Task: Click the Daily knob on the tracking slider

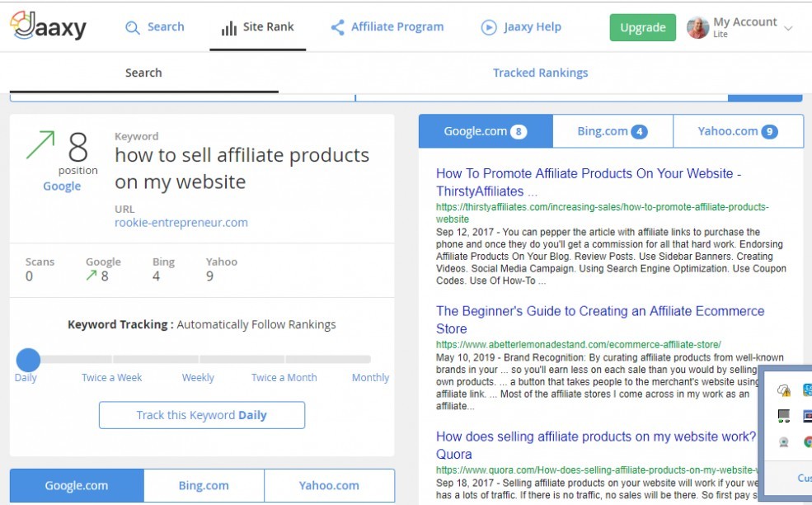Action: click(x=27, y=360)
